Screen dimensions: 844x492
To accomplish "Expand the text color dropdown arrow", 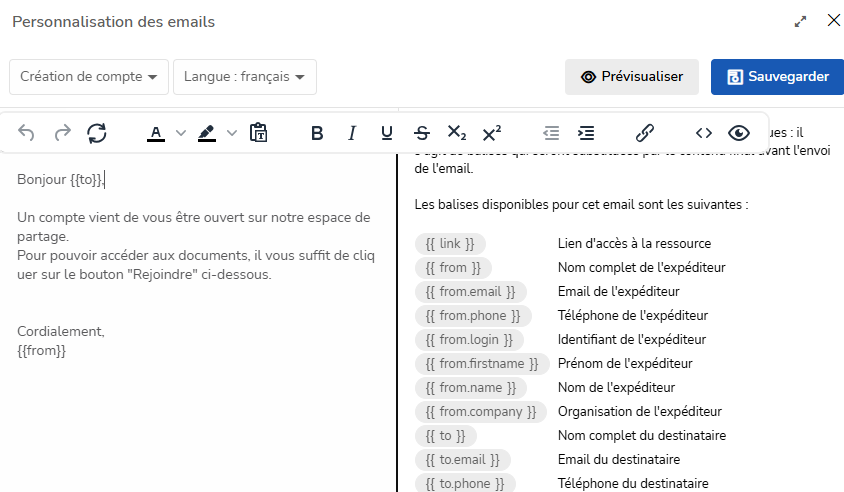I will (181, 133).
